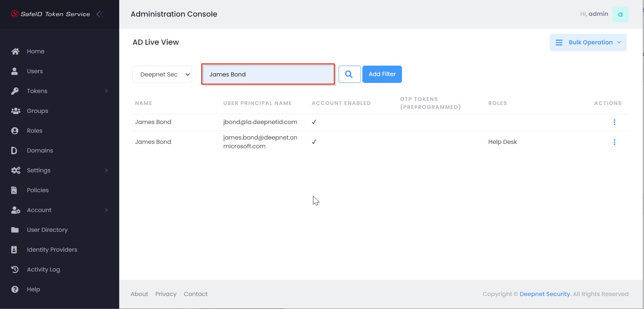644x309 pixels.
Task: Open the Activity Log history icon
Action: pyautogui.click(x=15, y=269)
